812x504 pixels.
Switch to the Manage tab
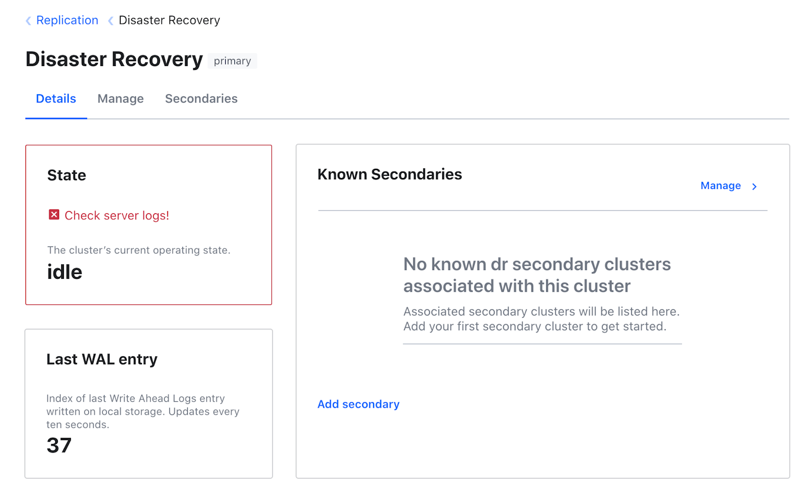tap(120, 99)
